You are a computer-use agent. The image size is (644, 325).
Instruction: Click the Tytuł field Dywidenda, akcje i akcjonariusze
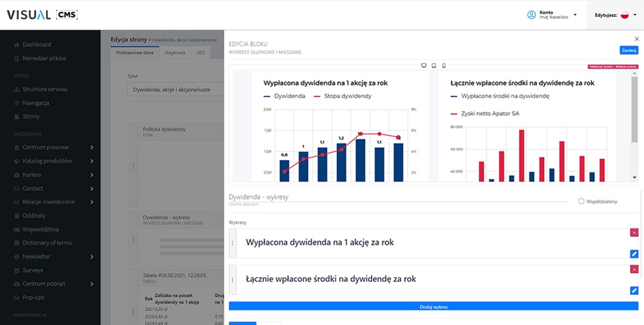click(x=176, y=89)
